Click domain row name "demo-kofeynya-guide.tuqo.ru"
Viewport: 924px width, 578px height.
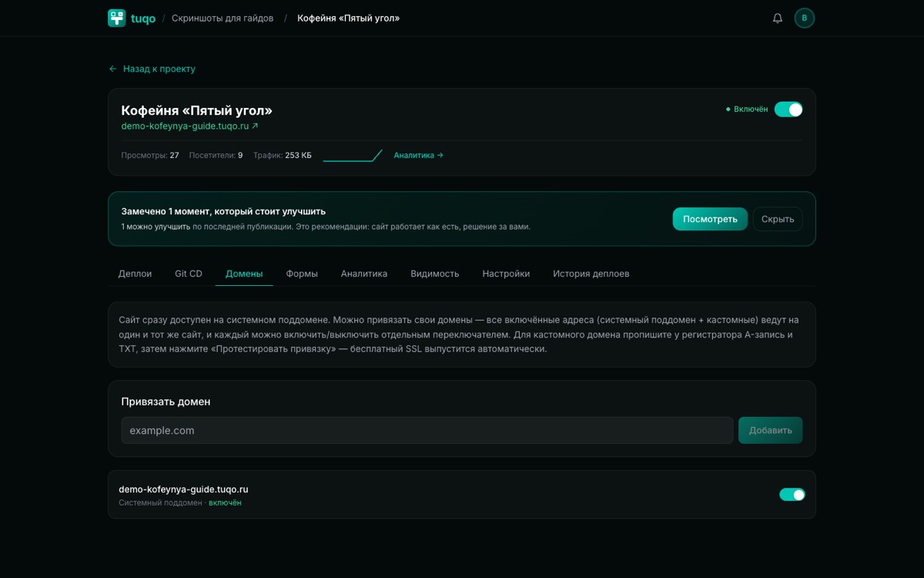(183, 489)
